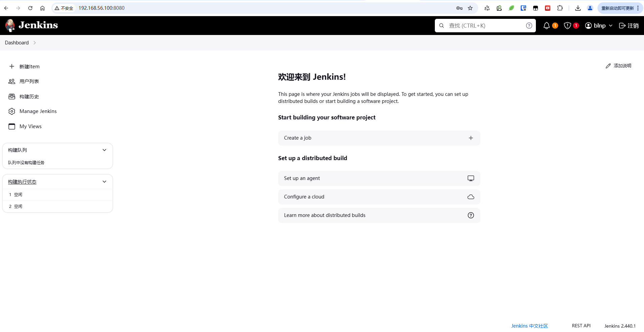Click the Jenkins 2.440.1 version button
Viewport: 644px width, 332px height.
(x=620, y=326)
